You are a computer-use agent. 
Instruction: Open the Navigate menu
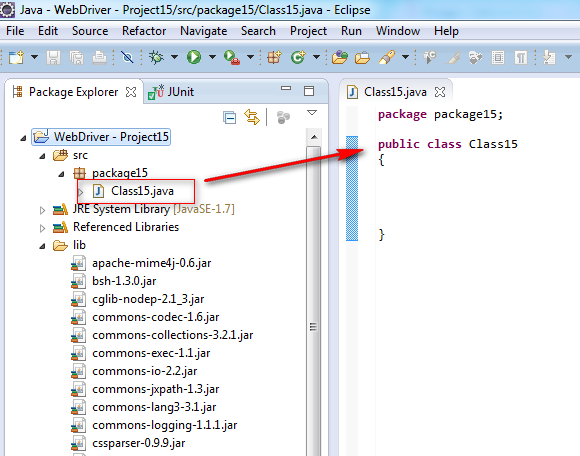[203, 31]
